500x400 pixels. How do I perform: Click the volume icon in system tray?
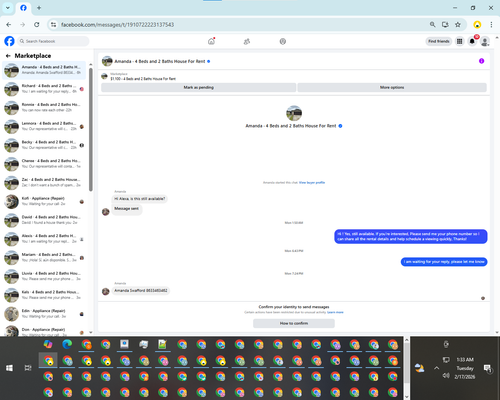click(446, 376)
